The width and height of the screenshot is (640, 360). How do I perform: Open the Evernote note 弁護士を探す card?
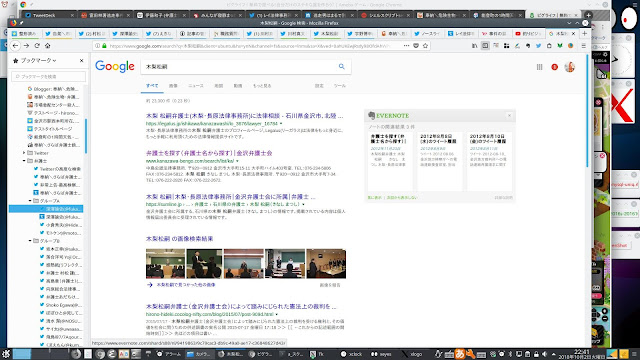point(389,161)
